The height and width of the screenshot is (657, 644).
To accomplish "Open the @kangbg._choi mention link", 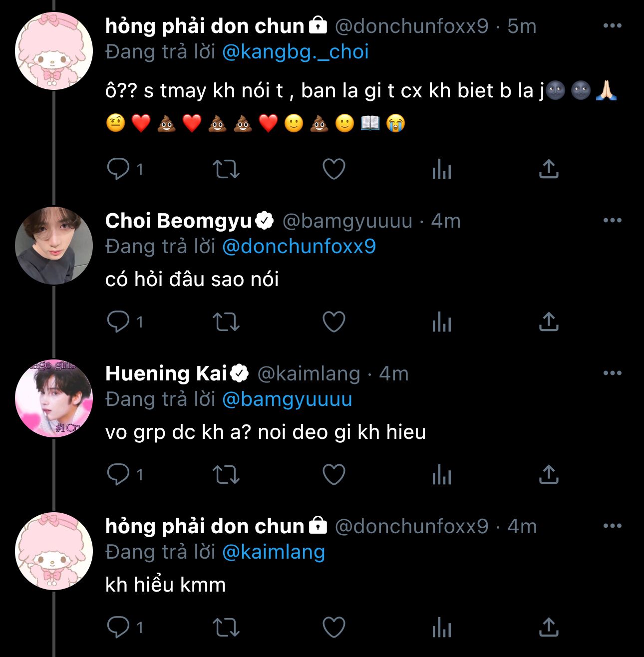I will pyautogui.click(x=295, y=52).
